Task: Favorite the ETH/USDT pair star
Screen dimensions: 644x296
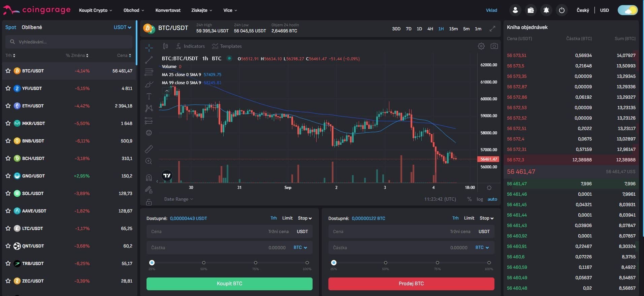Action: click(8, 106)
